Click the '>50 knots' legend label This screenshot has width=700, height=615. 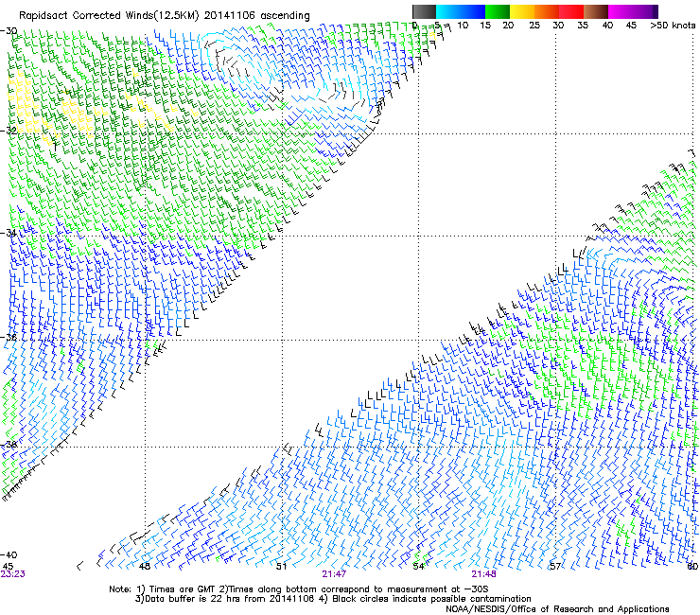point(673,26)
